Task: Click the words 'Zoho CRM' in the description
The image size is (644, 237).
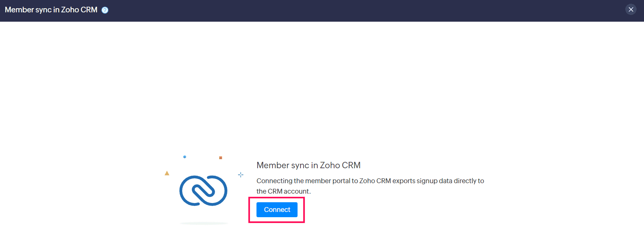Action: pyautogui.click(x=375, y=181)
